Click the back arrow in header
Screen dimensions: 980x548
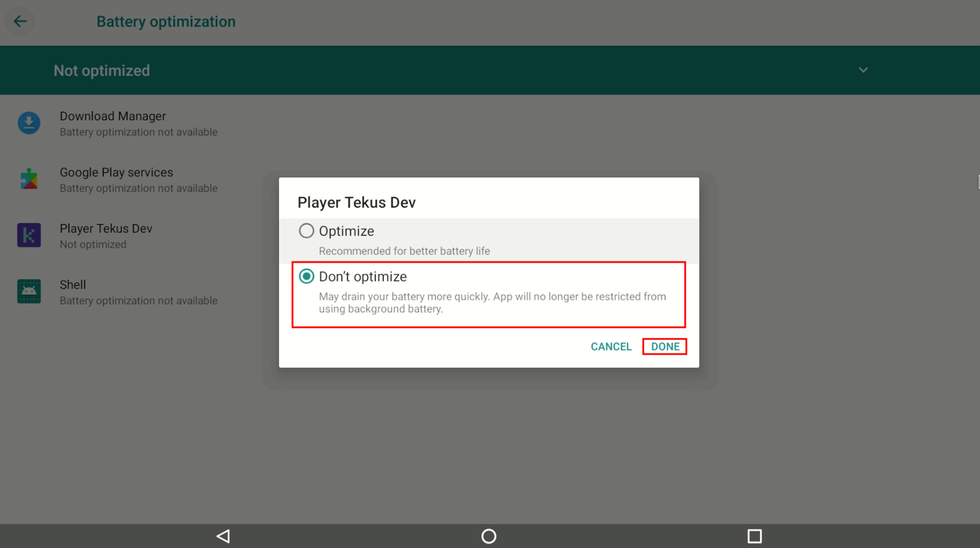pyautogui.click(x=20, y=22)
